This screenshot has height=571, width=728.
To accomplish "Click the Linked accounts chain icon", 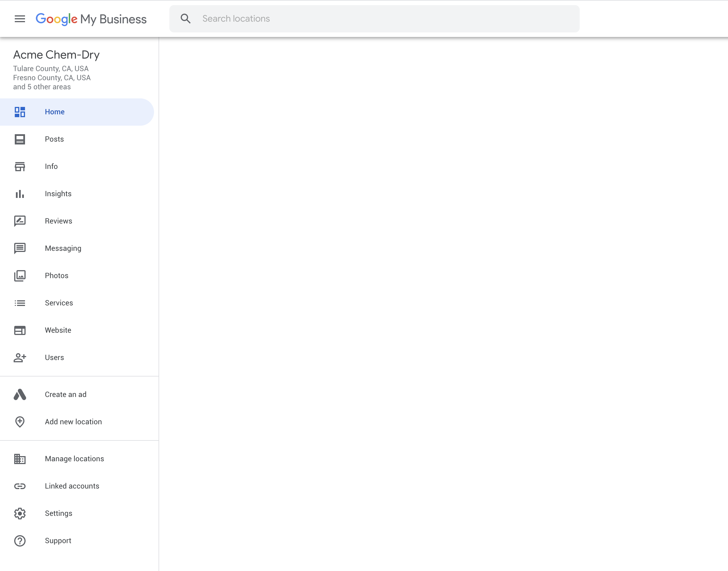I will tap(20, 486).
